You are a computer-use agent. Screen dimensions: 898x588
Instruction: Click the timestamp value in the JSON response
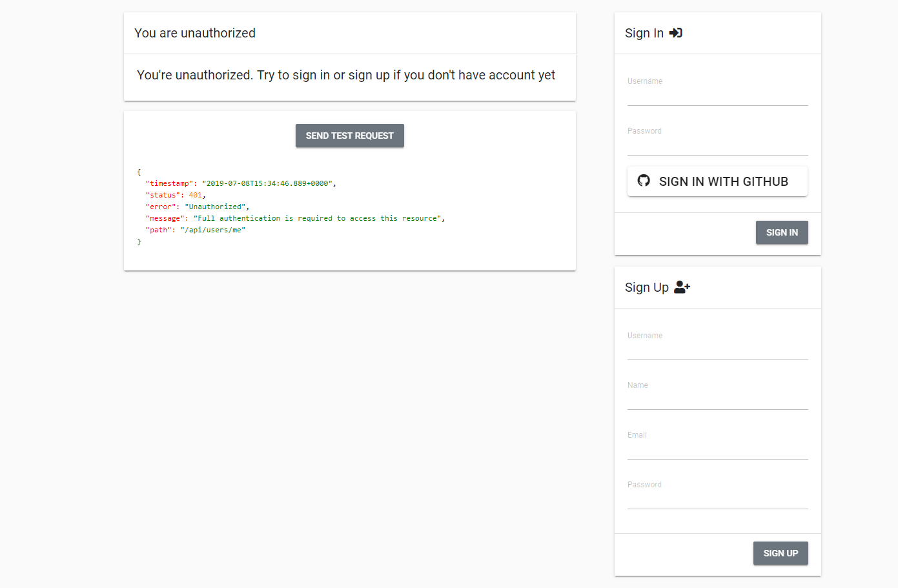pos(268,183)
